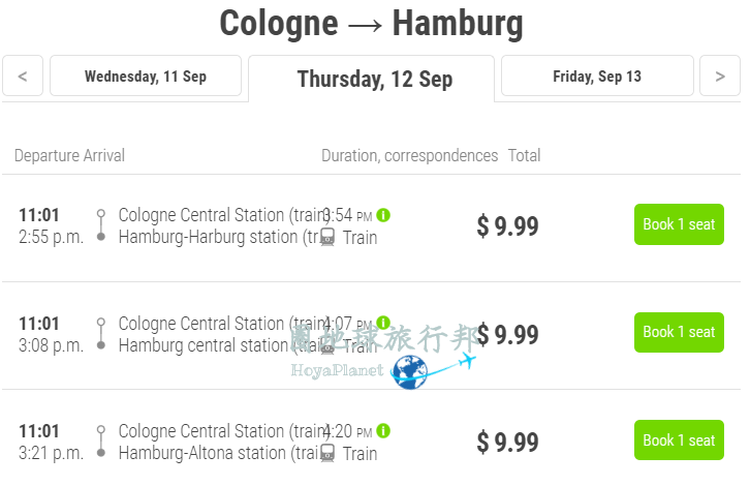750x486 pixels.
Task: Click the info icon next to the 4:07 PM duration
Action: 383,323
